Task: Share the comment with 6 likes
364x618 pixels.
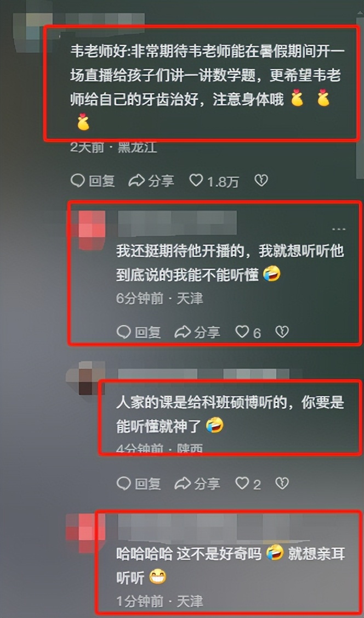Action: [197, 332]
